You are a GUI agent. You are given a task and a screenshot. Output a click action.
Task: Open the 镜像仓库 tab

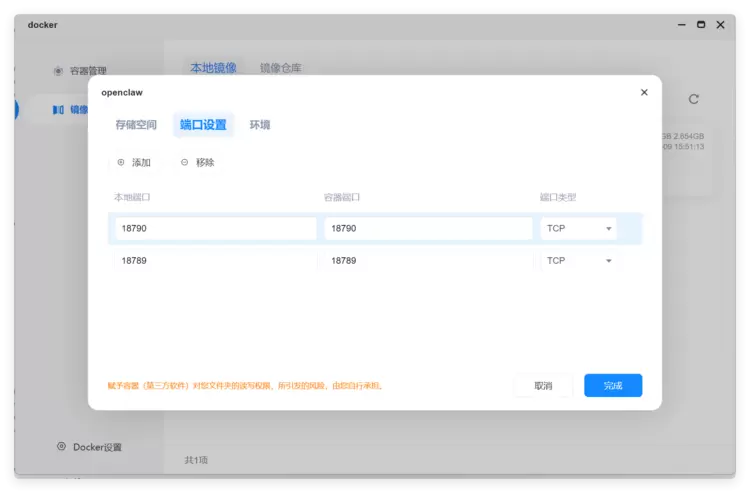click(x=280, y=68)
